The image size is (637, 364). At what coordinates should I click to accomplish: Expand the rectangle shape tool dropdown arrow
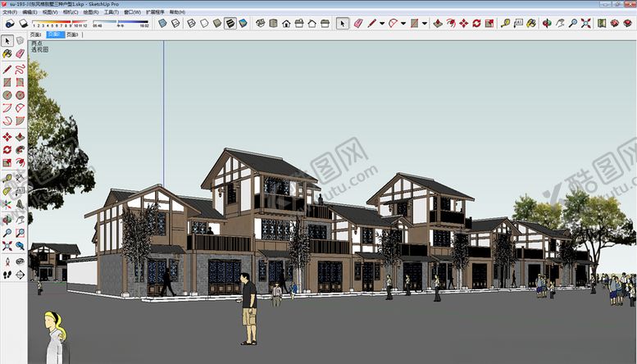click(x=424, y=24)
